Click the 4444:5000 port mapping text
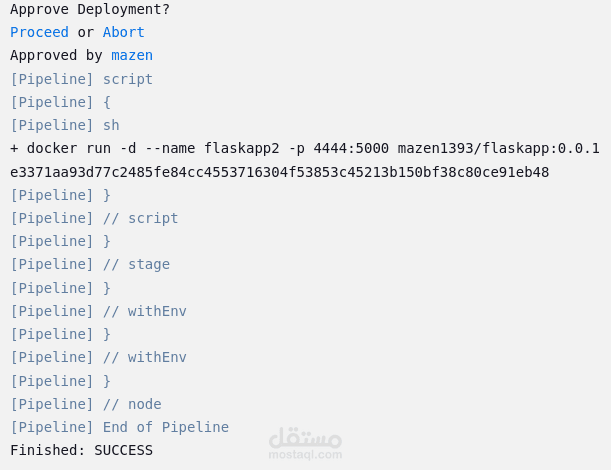 pyautogui.click(x=351, y=148)
